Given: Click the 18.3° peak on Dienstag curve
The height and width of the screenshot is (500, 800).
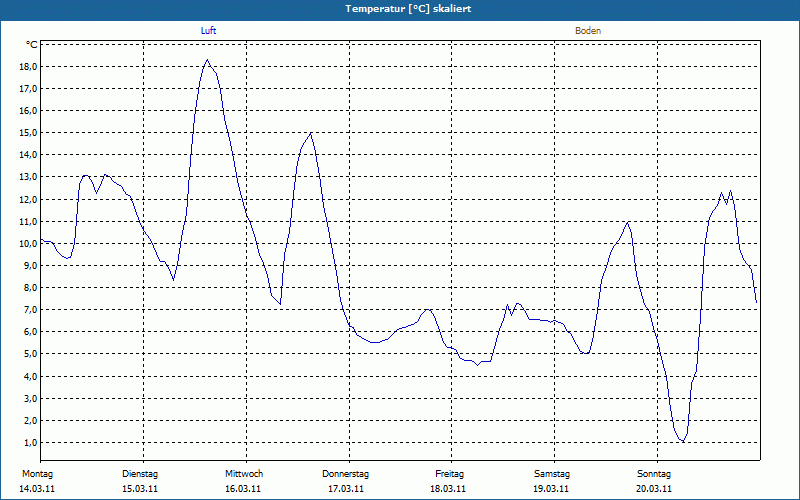Looking at the screenshot, I should tap(207, 60).
